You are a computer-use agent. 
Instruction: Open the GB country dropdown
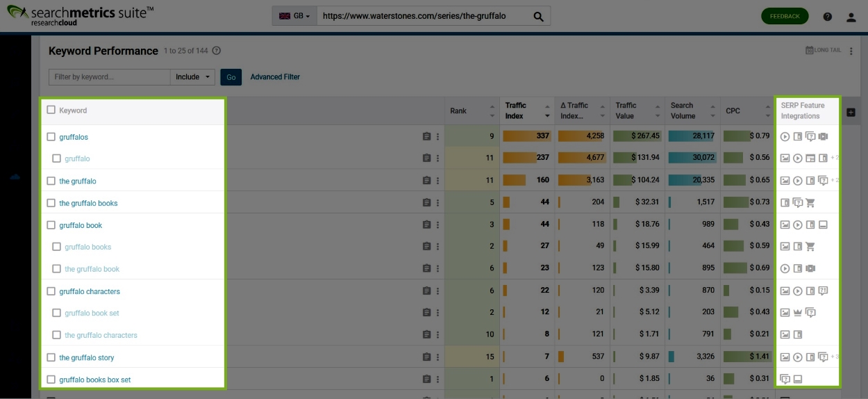click(x=294, y=16)
